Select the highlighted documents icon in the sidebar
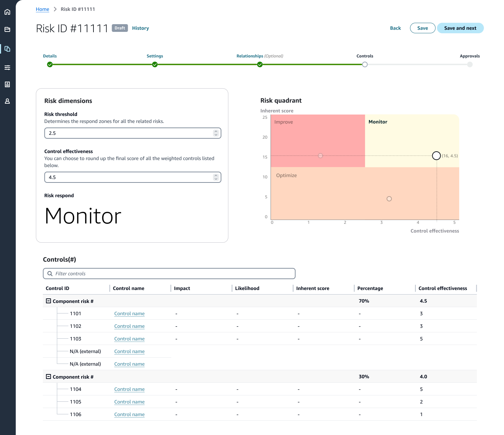The image size is (504, 435). [7, 49]
